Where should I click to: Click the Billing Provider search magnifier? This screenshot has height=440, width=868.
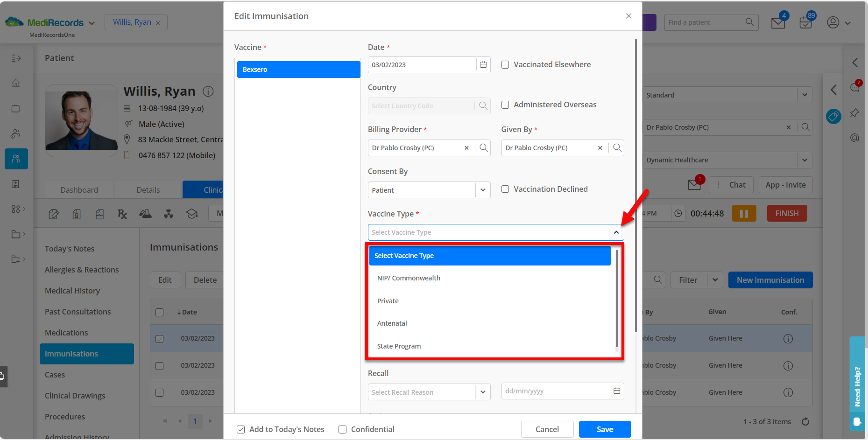[x=484, y=148]
